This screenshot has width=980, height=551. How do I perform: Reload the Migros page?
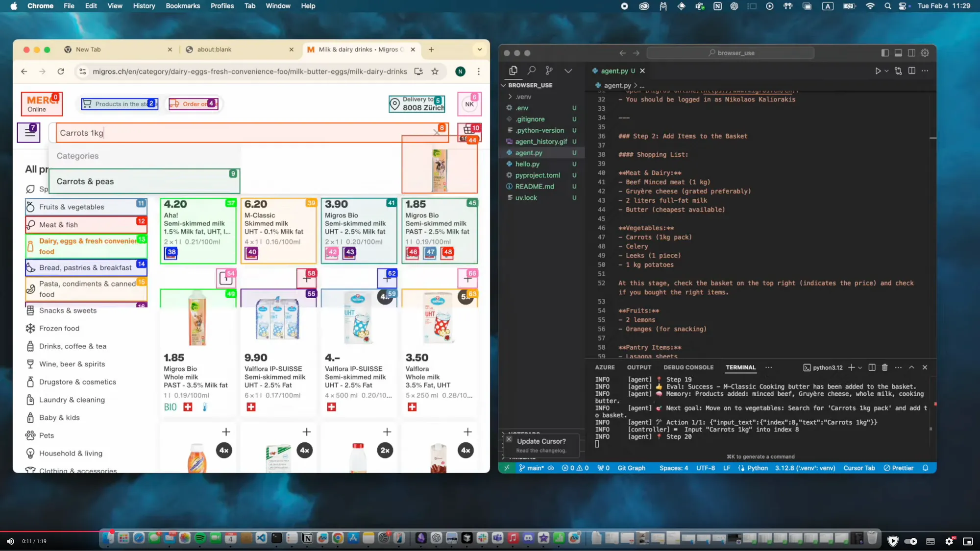61,72
